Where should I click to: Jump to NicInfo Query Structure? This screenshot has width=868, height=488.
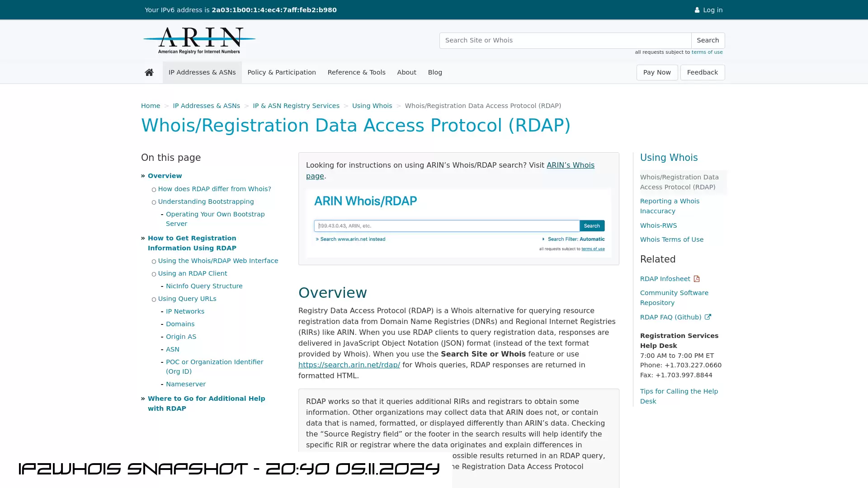pos(204,286)
